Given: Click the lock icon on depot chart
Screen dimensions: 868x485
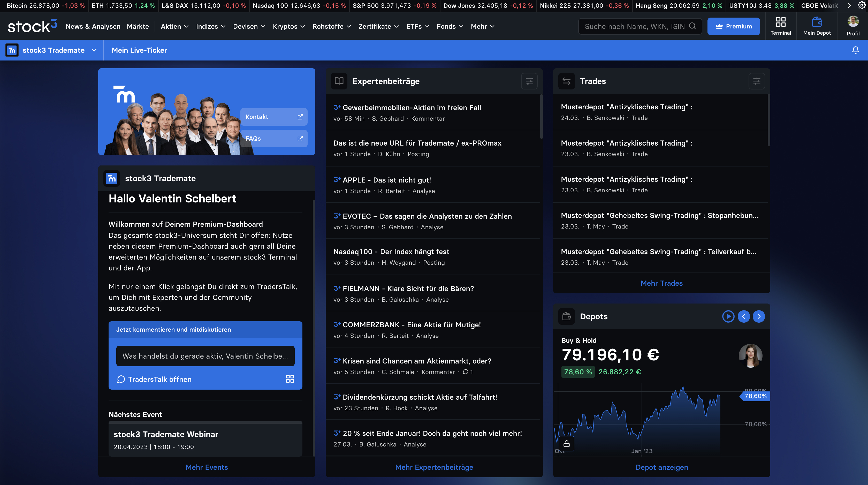Looking at the screenshot, I should [x=566, y=444].
